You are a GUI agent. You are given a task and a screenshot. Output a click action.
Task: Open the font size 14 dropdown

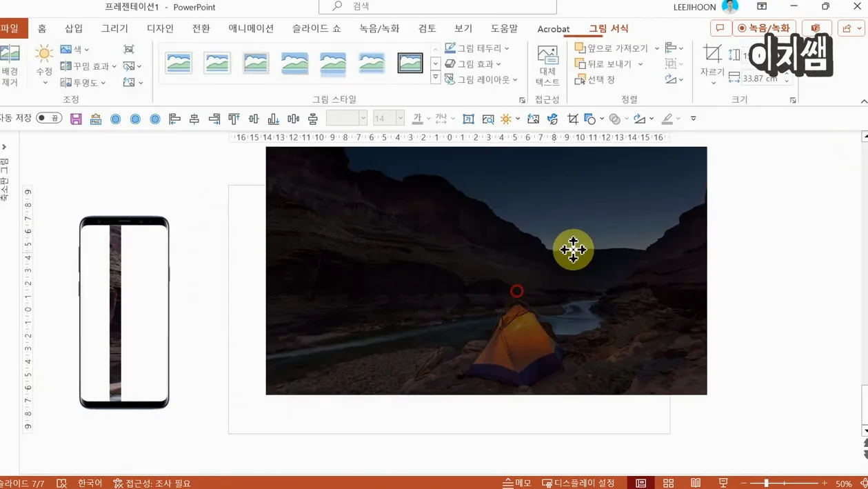(400, 119)
